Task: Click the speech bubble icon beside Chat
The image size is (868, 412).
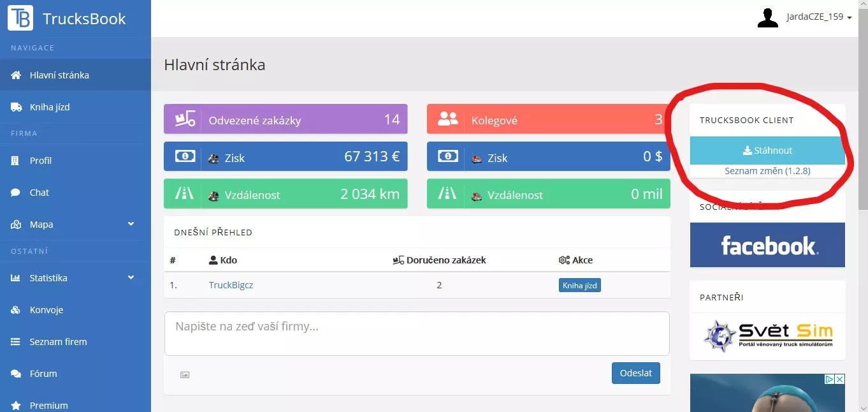Action: coord(15,193)
